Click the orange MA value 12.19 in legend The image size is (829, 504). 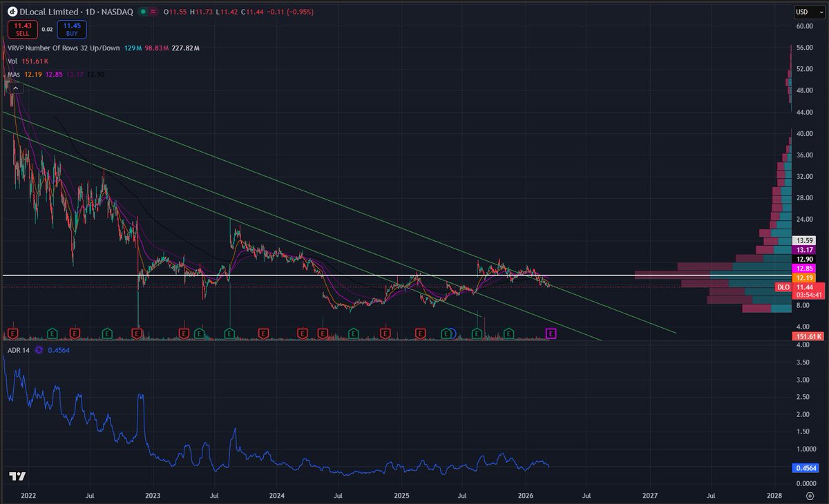(x=32, y=73)
